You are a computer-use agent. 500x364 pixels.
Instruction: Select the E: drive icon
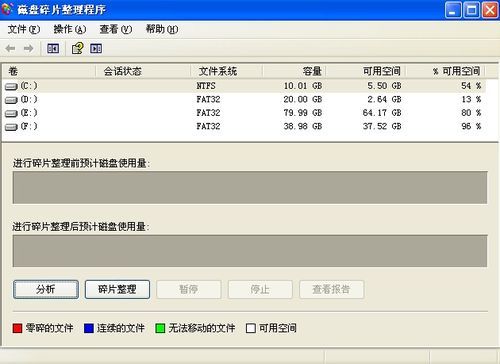pos(11,114)
